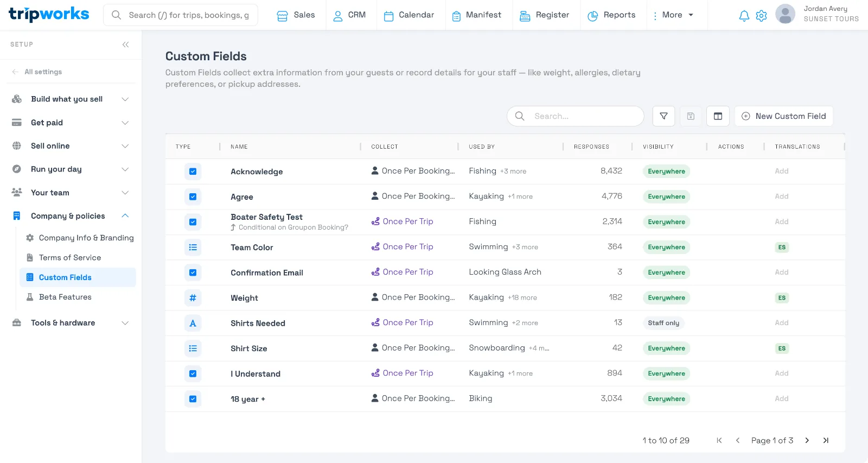Viewport: 868px width, 463px height.
Task: Click the ES badge for Team Color
Action: click(x=782, y=248)
